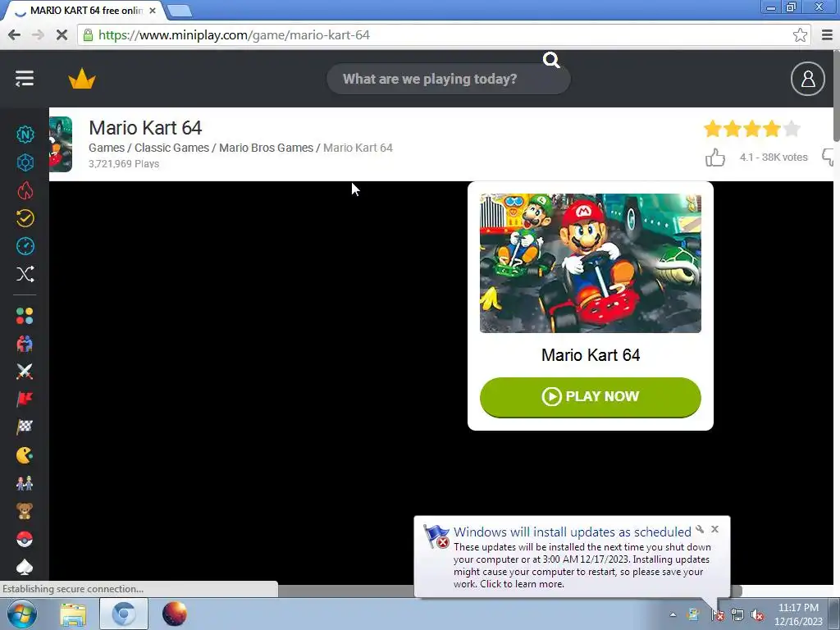Open the red flag category icon
The width and height of the screenshot is (840, 630).
[25, 399]
